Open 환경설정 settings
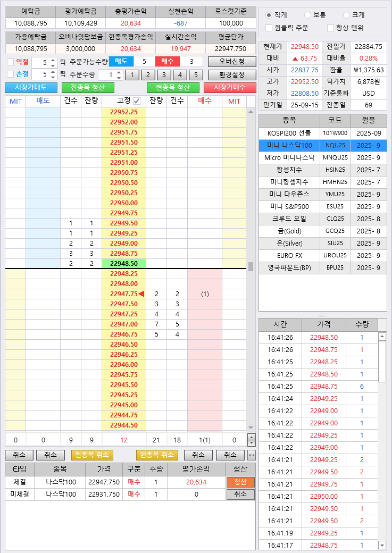 [232, 75]
